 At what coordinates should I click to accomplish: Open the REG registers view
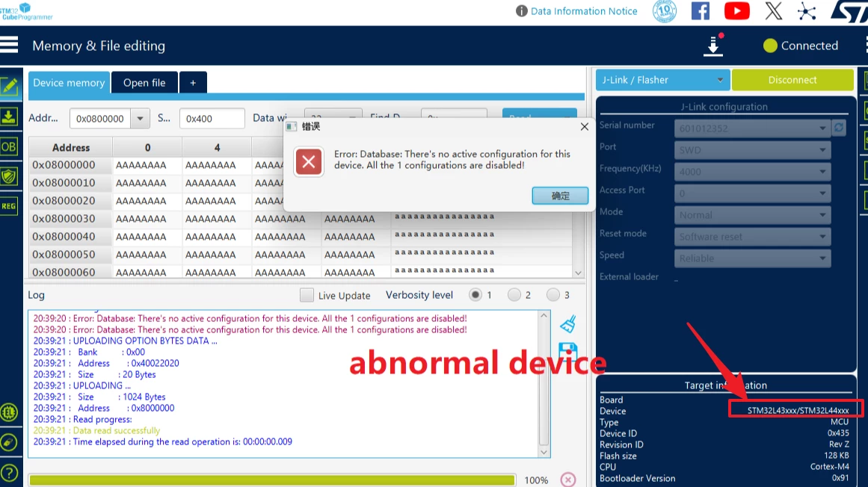coord(9,206)
